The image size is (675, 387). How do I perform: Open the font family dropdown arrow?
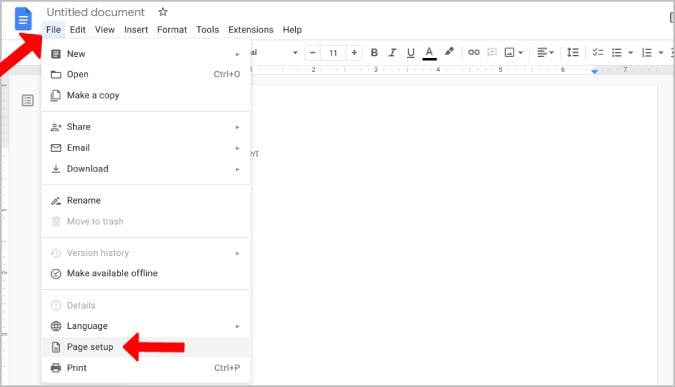click(x=295, y=53)
